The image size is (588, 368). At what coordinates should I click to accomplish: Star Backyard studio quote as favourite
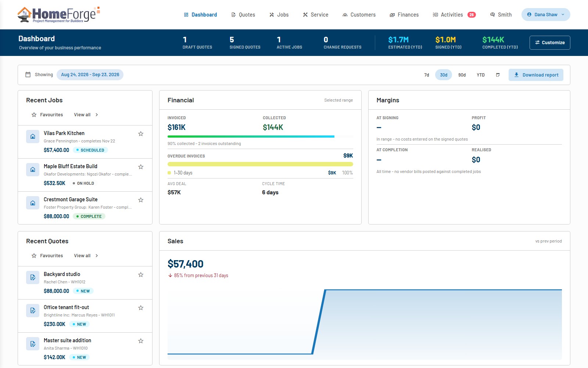141,275
